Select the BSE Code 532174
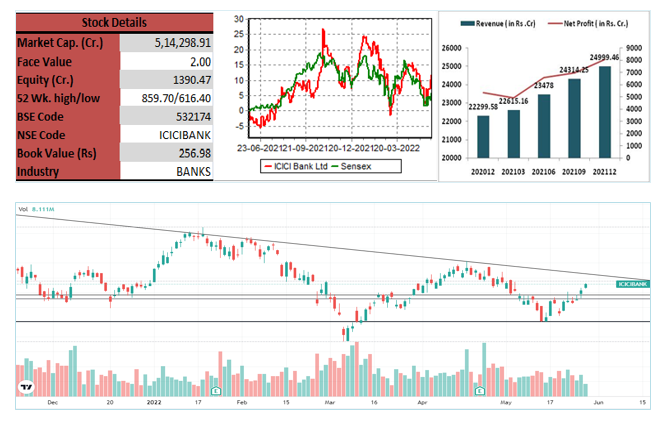This screenshot has width=663, height=423. [194, 117]
